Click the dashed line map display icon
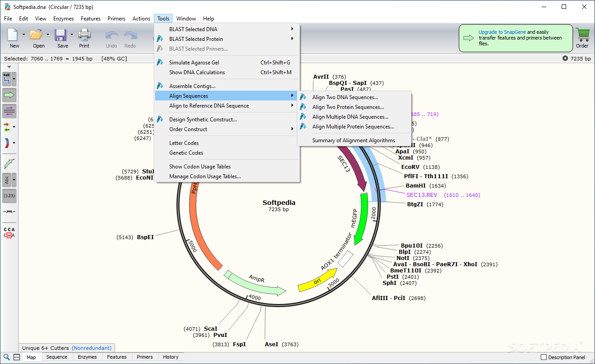The image size is (595, 364). [9, 212]
